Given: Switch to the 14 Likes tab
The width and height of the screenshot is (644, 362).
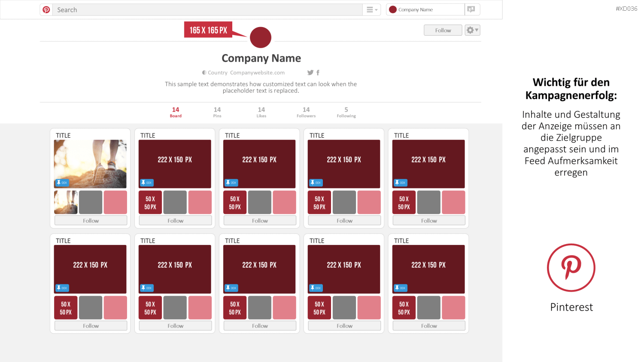Looking at the screenshot, I should [x=261, y=112].
